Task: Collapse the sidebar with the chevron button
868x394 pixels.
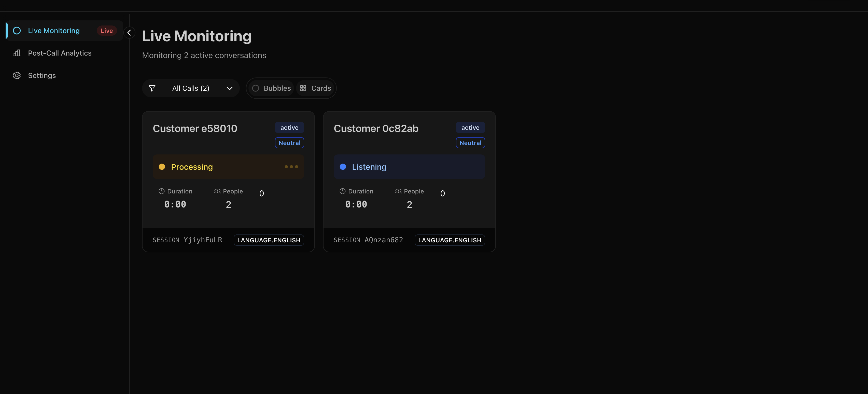Action: (x=129, y=33)
